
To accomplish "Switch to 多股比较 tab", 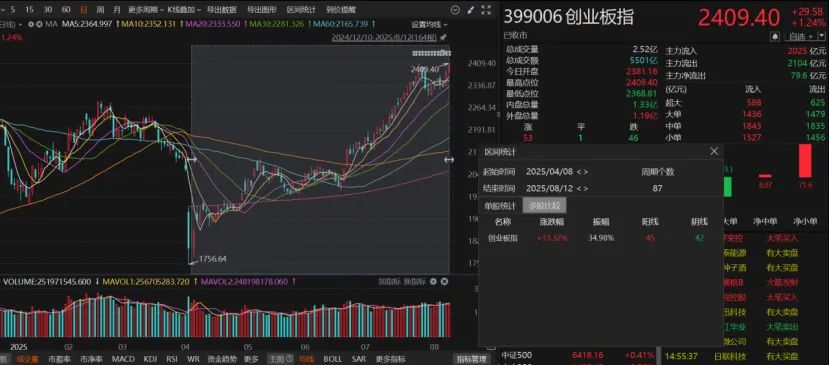I will 544,206.
